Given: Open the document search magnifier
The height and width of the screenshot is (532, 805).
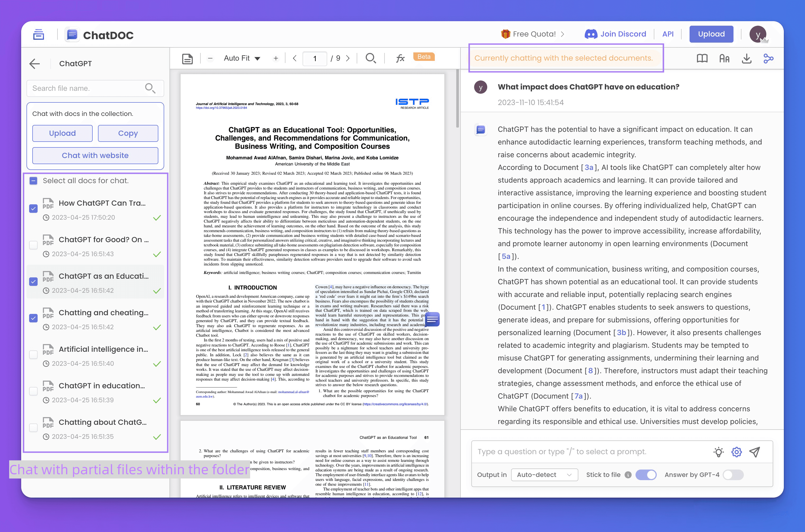Looking at the screenshot, I should [371, 58].
